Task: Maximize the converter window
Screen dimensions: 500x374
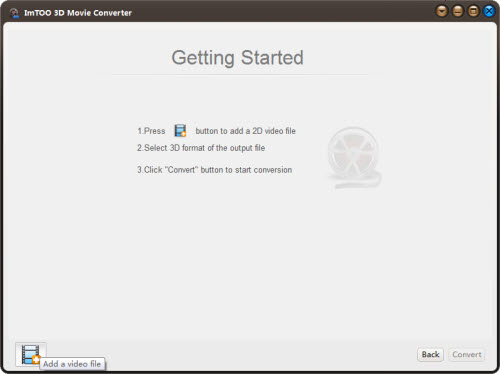Action: [473, 11]
